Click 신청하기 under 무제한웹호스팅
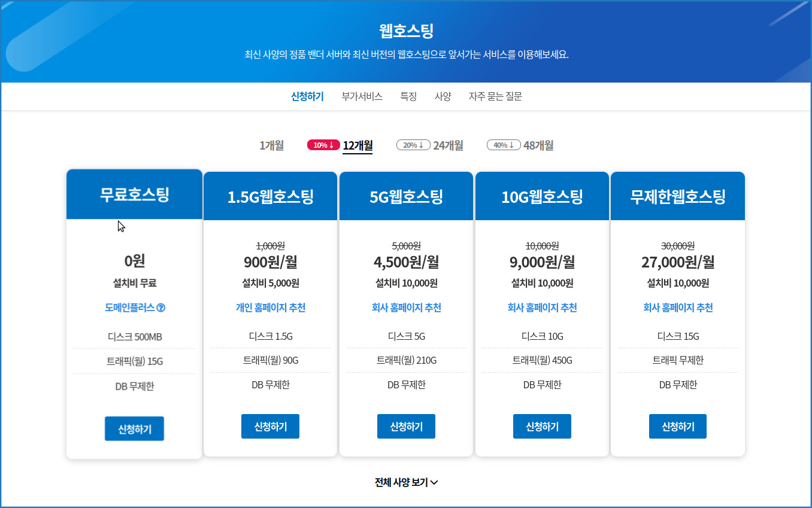 [678, 427]
